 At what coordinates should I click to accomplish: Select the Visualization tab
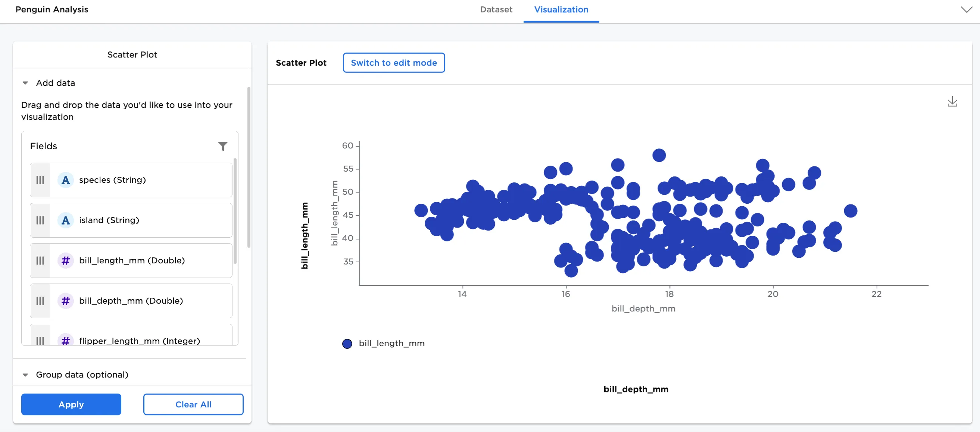point(561,10)
